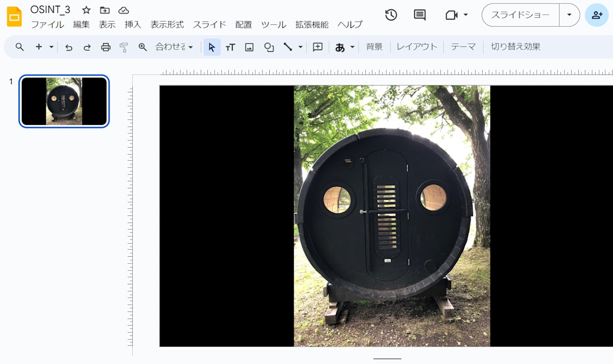Screen dimensions: 613x364
Task: Expand the line type dropdown arrow
Action: click(300, 47)
